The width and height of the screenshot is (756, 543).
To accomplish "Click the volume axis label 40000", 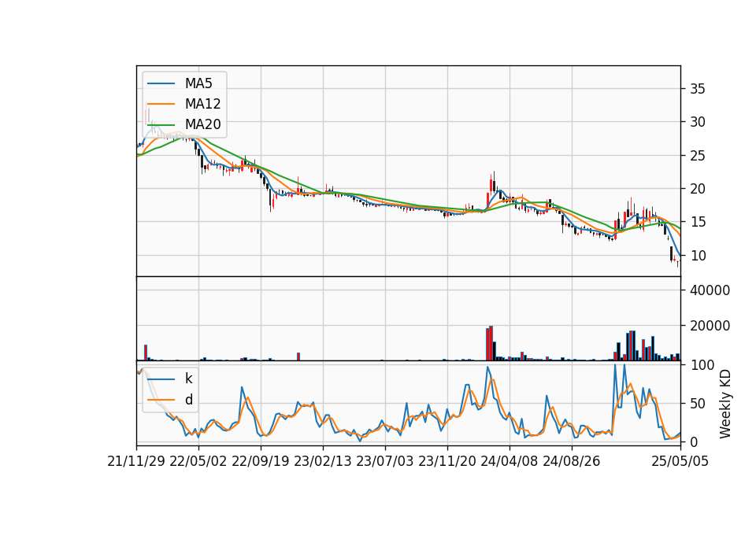I will click(x=710, y=290).
